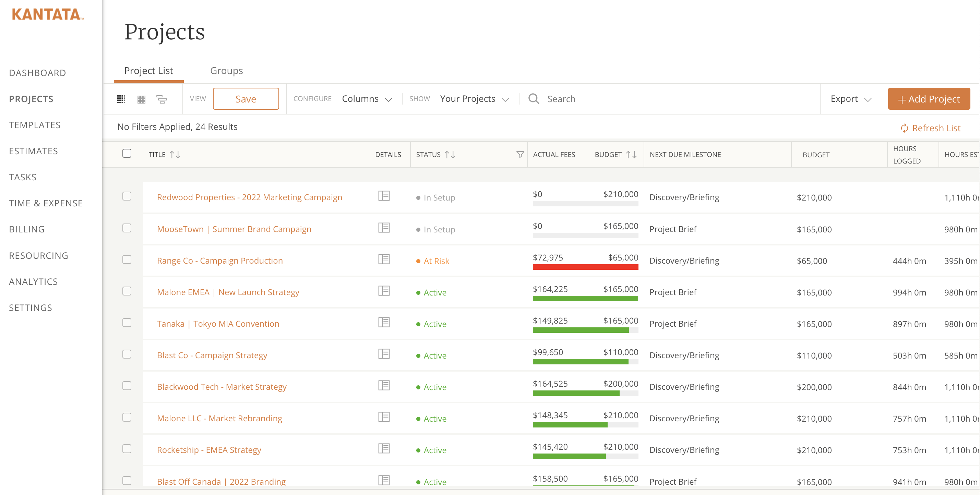Open details panel for Redwood Properties project

(383, 196)
